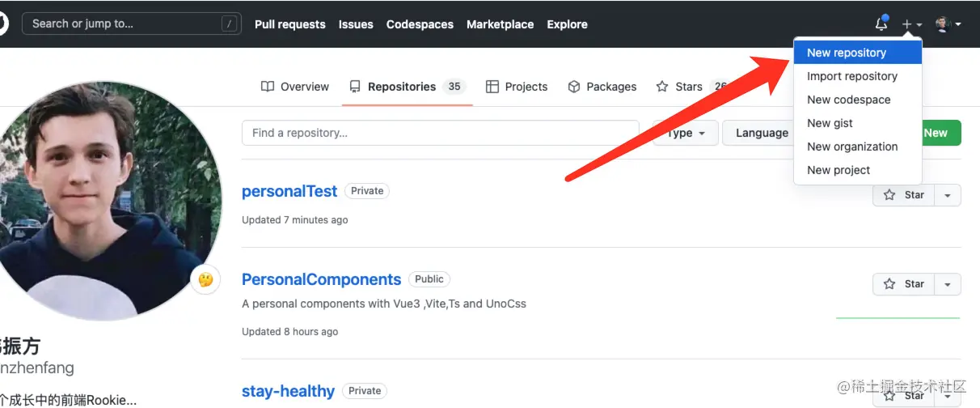Open the personalTest repository
Image resolution: width=980 pixels, height=408 pixels.
(289, 191)
